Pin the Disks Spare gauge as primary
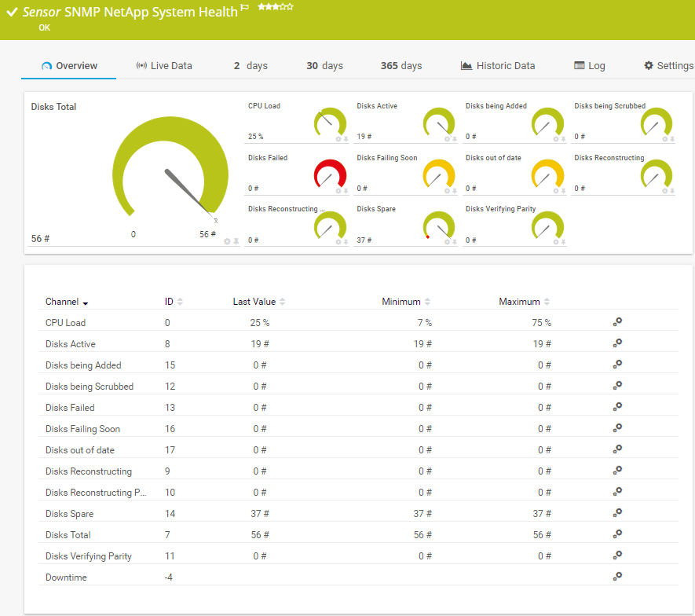The image size is (695, 616). coord(455,242)
